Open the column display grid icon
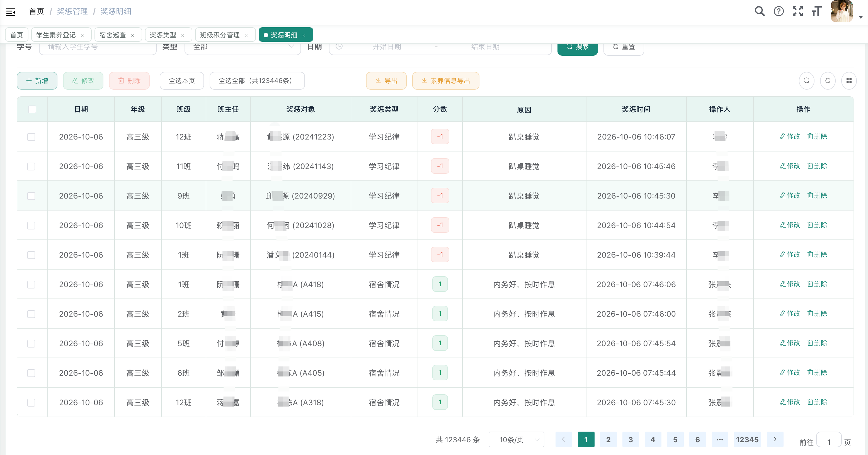 (x=849, y=81)
